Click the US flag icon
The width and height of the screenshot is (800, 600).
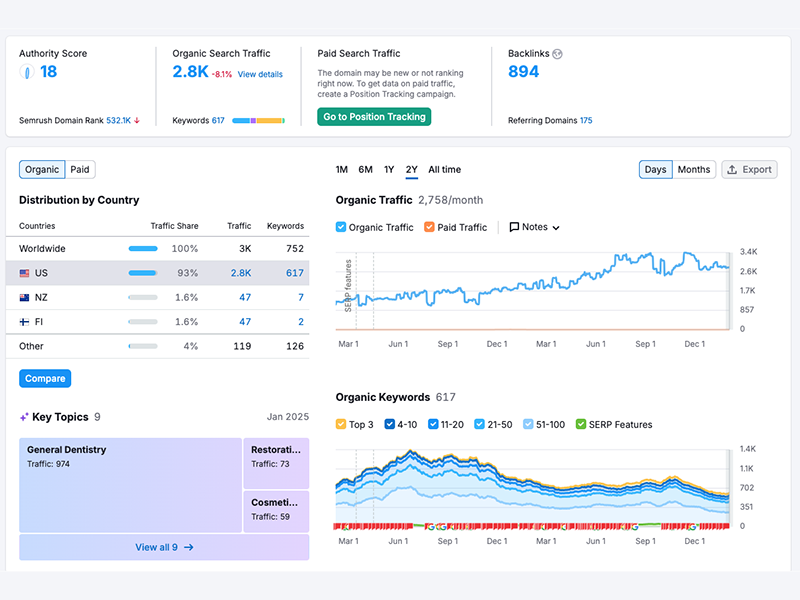click(24, 273)
